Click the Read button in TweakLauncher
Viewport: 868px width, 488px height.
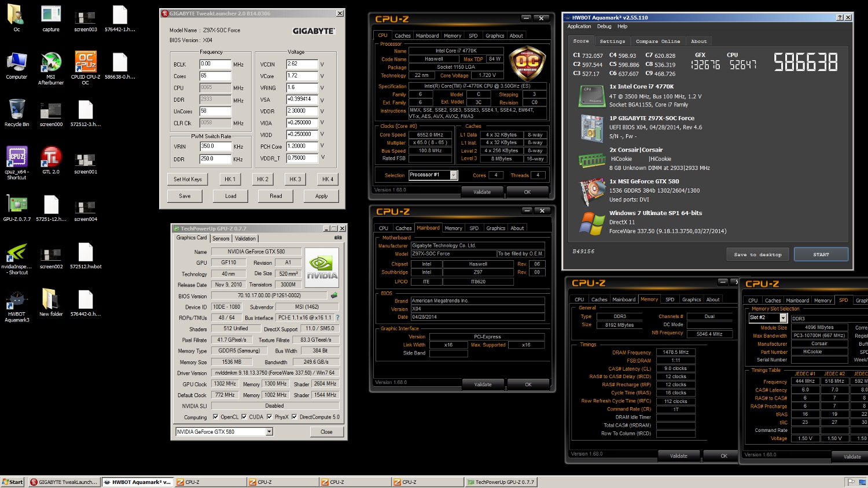(x=276, y=196)
